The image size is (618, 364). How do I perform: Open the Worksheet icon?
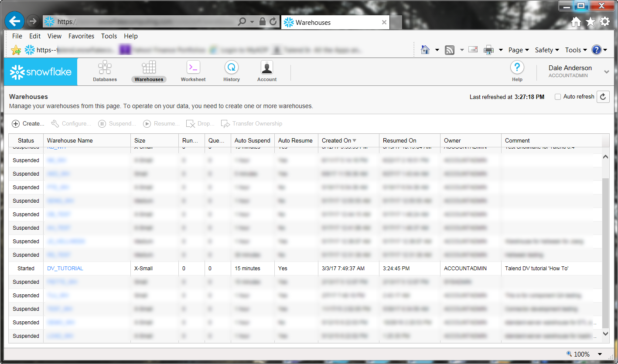click(x=193, y=68)
